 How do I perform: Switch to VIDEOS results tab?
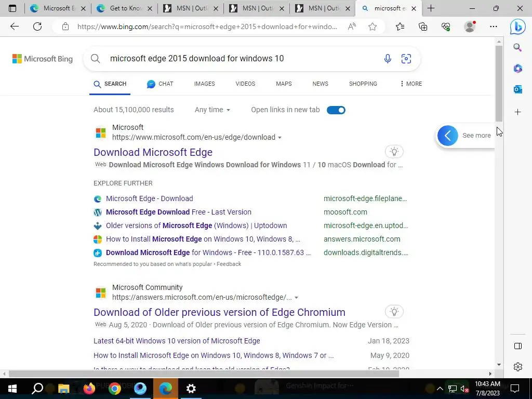click(245, 84)
